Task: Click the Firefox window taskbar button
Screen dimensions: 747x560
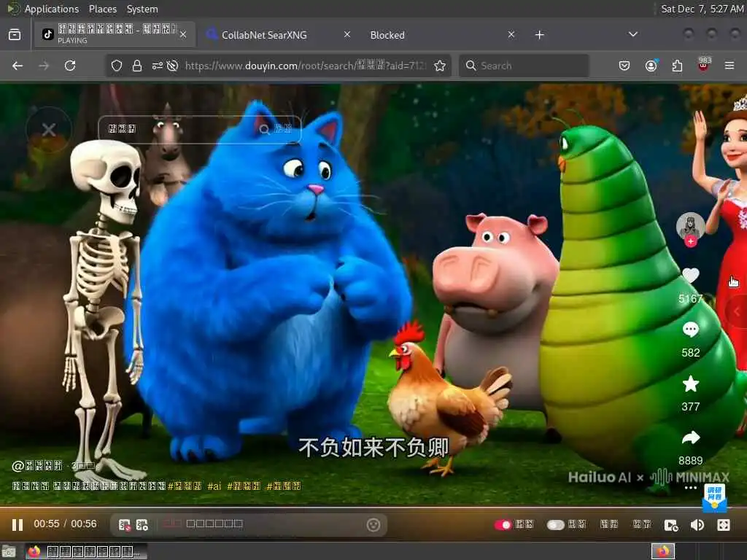Action: pos(86,552)
